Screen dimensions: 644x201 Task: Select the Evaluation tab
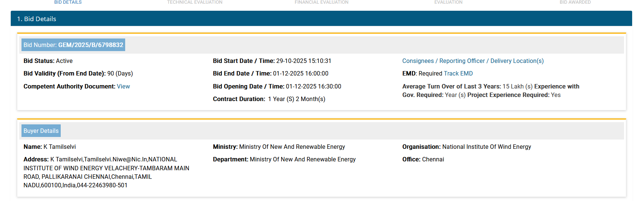coord(448,2)
